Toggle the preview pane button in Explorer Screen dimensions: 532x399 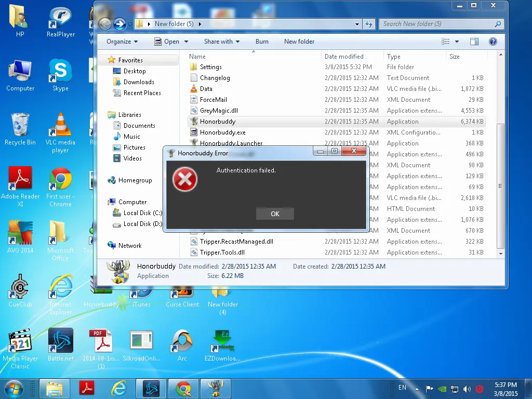pos(474,42)
